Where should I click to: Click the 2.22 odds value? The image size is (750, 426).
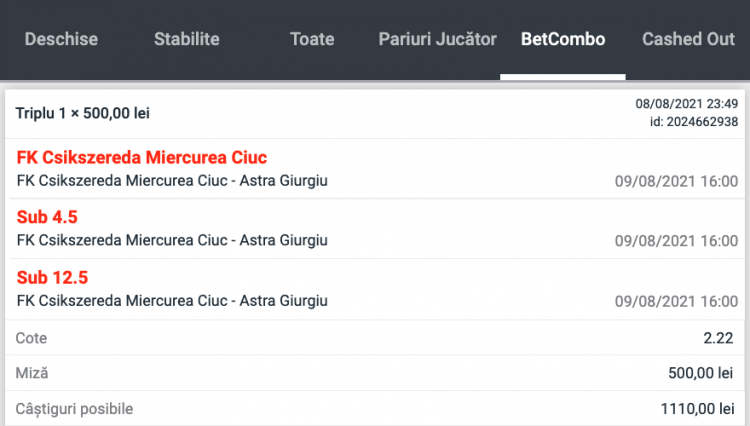(x=720, y=338)
